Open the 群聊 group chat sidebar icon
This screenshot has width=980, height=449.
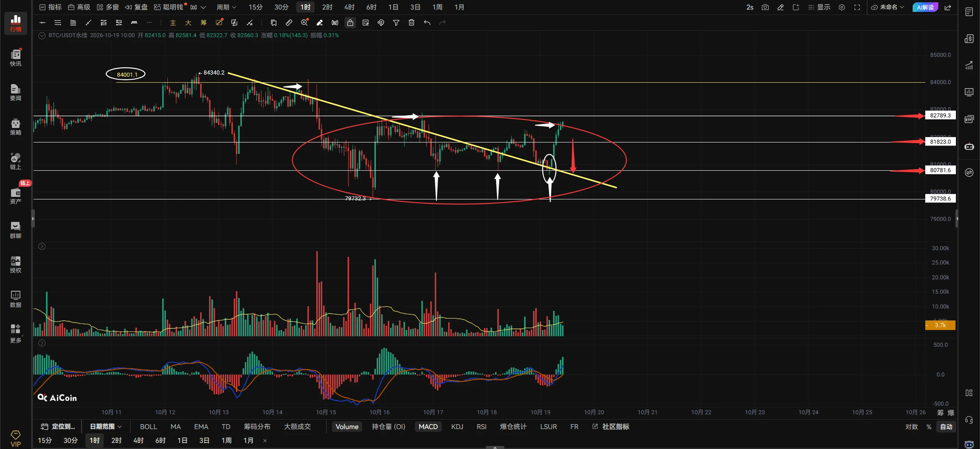[16, 230]
